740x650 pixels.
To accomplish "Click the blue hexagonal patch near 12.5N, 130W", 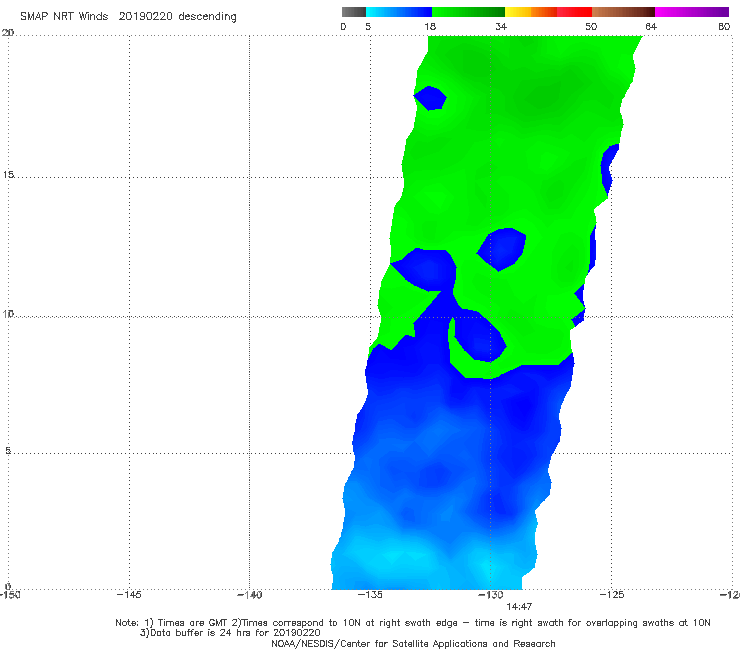I will (x=502, y=249).
